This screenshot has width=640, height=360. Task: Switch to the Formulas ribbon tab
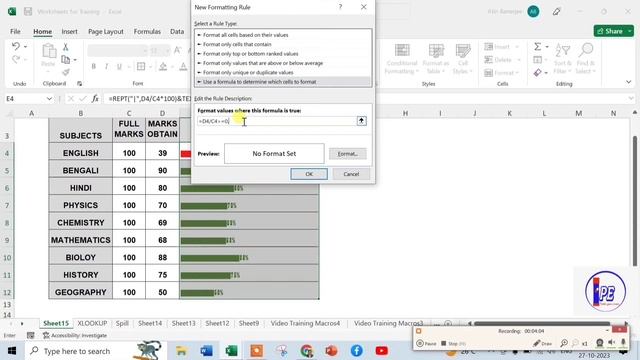147,31
